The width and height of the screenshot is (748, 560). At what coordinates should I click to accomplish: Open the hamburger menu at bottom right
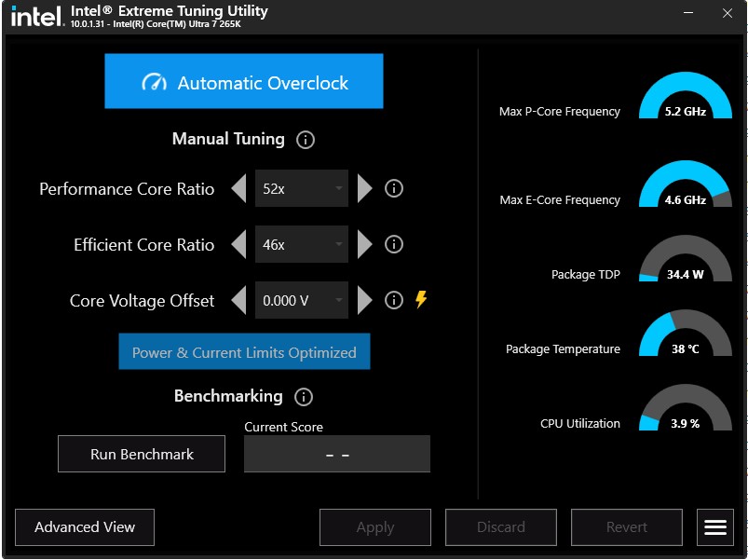click(715, 527)
